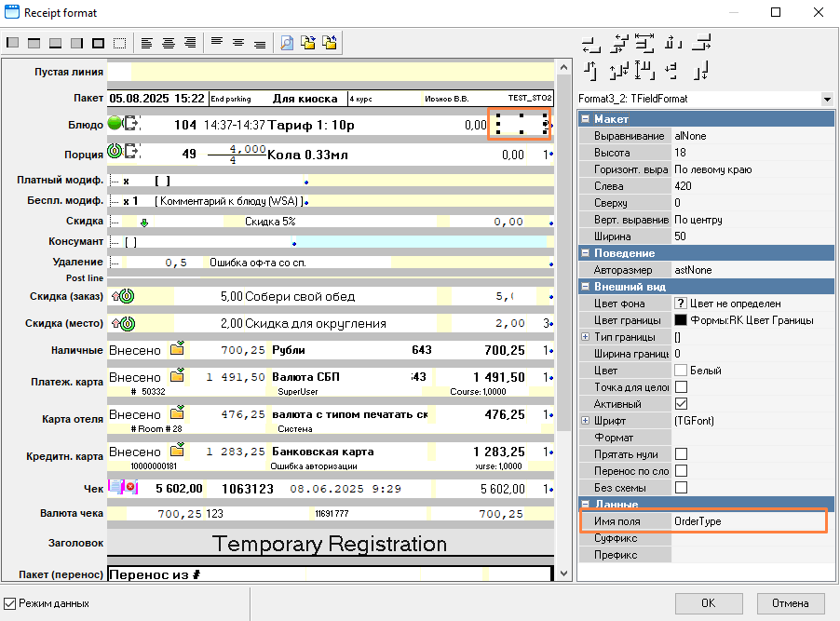Apply the full frame border icon
The width and height of the screenshot is (840, 621).
coord(98,43)
